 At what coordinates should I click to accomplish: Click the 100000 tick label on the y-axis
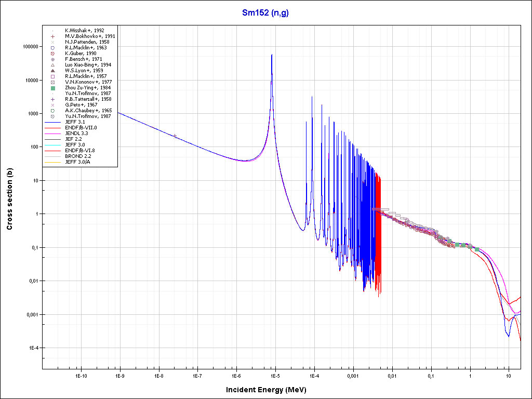29,47
